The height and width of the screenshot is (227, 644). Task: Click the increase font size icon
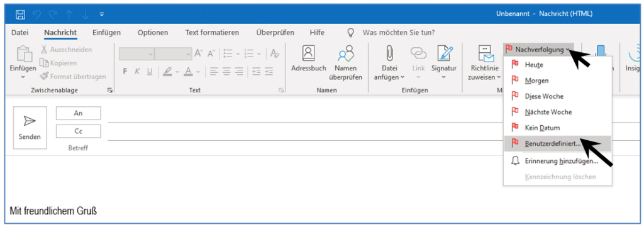pos(199,54)
